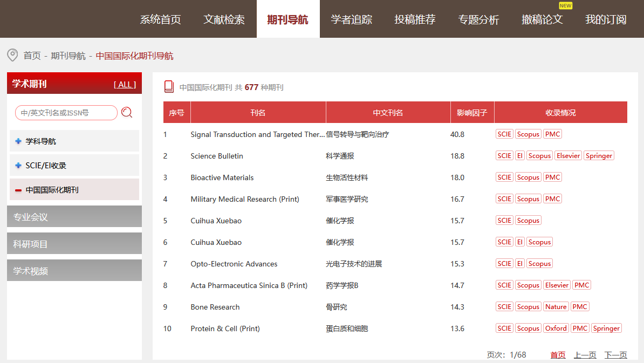Open Cuihua Xuebao in row 6

[x=216, y=242]
